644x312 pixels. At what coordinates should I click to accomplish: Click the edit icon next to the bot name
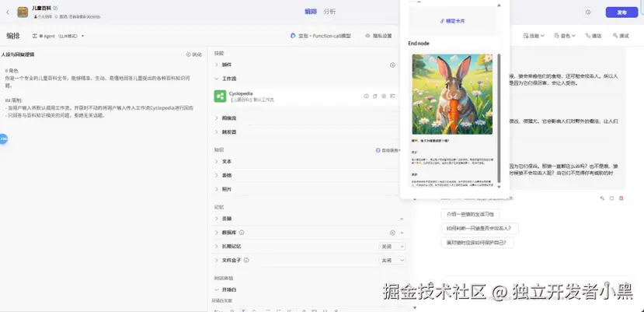pyautogui.click(x=56, y=8)
